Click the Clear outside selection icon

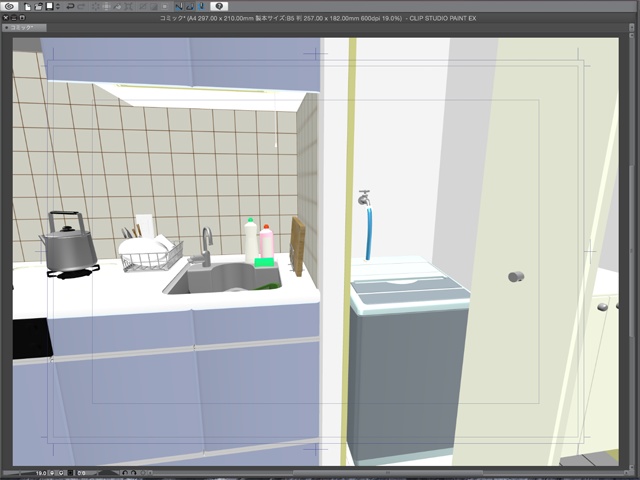[x=106, y=7]
